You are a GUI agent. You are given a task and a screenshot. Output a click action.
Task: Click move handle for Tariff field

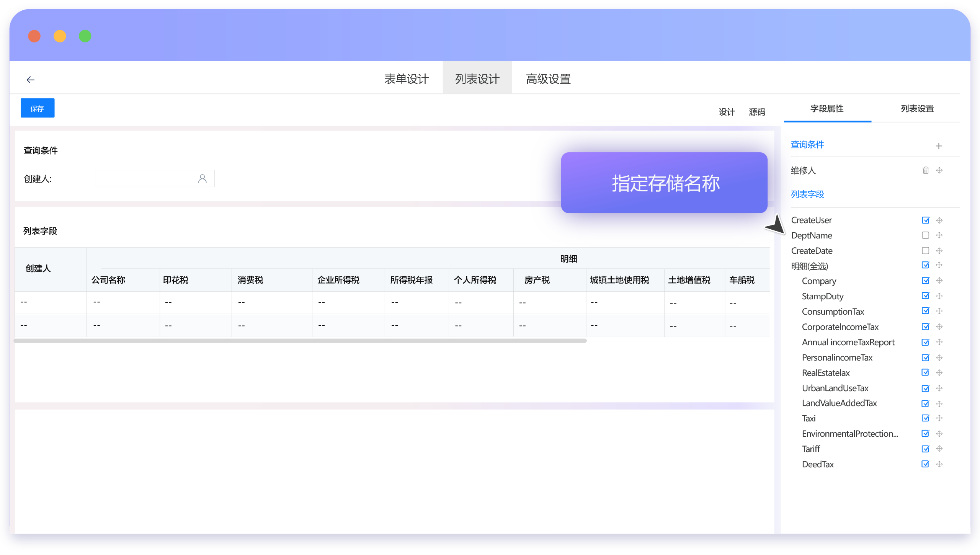(939, 449)
